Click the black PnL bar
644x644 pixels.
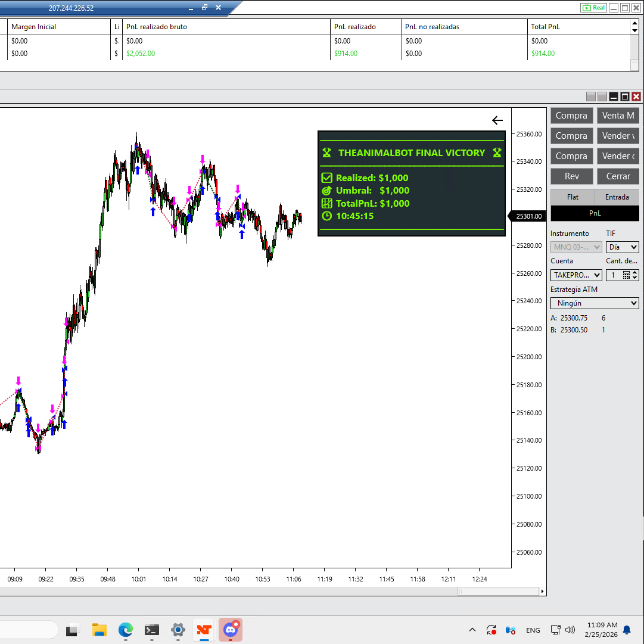click(595, 213)
